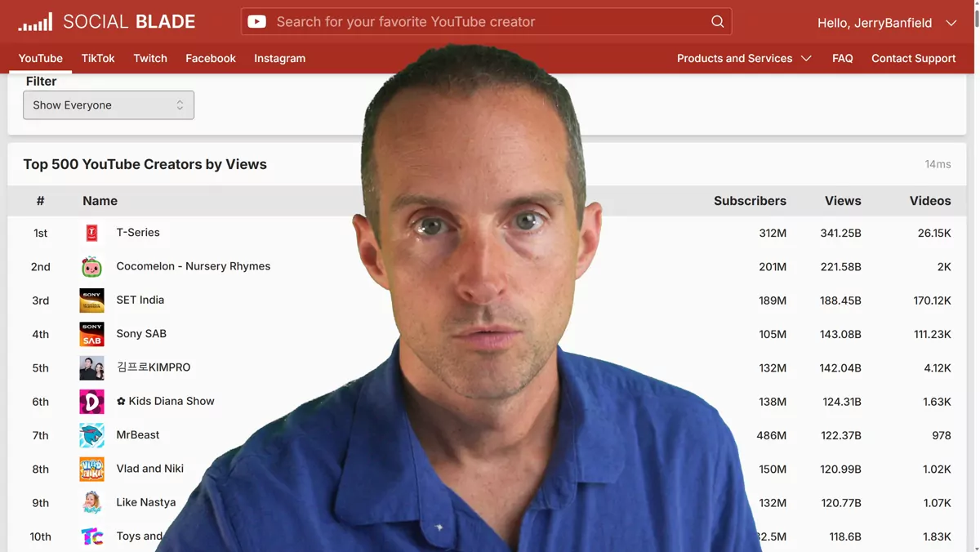Click the Name column header

pos(100,201)
